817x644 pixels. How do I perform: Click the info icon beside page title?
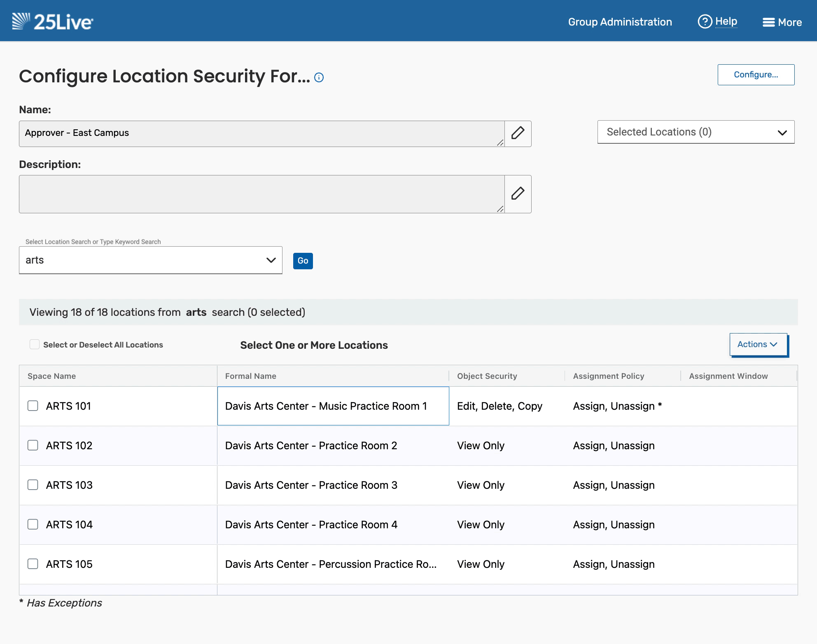[x=319, y=77]
